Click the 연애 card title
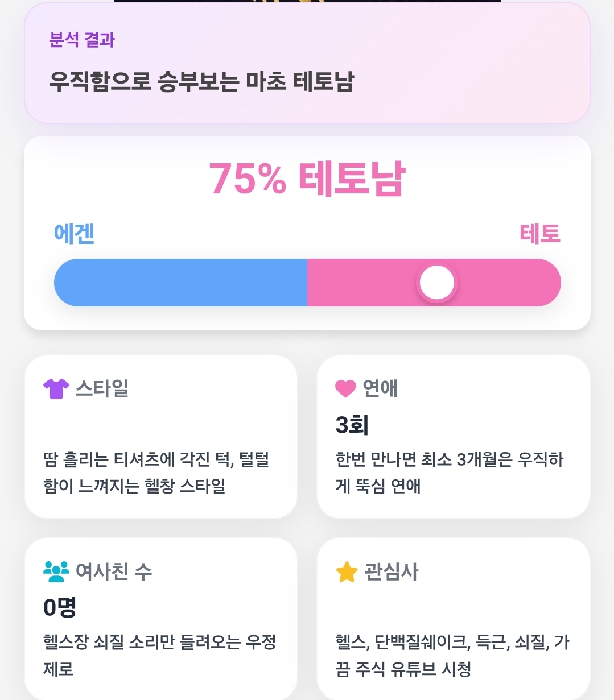This screenshot has height=700, width=614. (x=380, y=389)
